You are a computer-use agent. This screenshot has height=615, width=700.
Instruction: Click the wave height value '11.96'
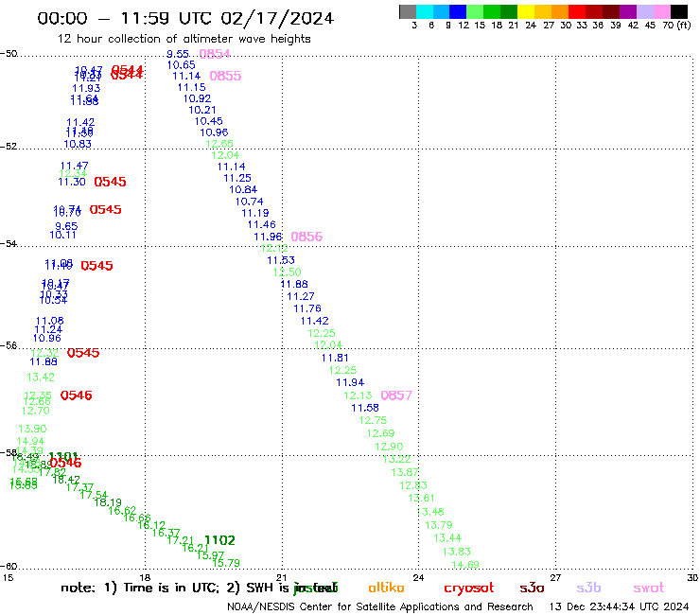coord(268,237)
